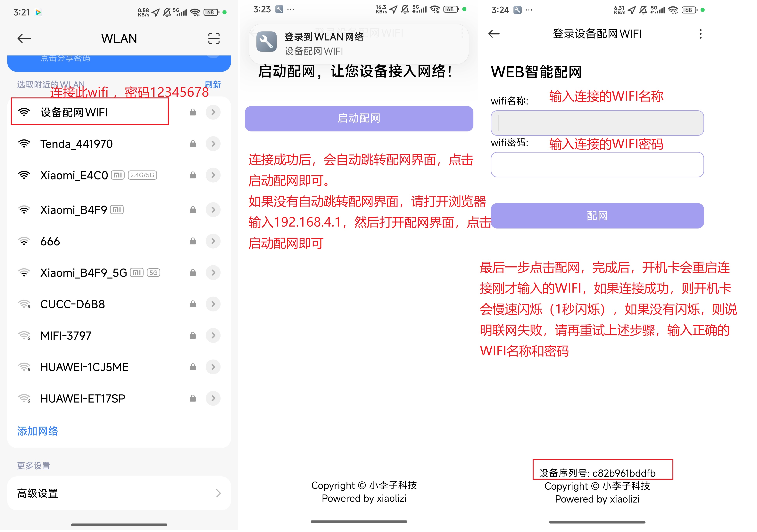
Task: Tap the WLAN back arrow
Action: (24, 38)
